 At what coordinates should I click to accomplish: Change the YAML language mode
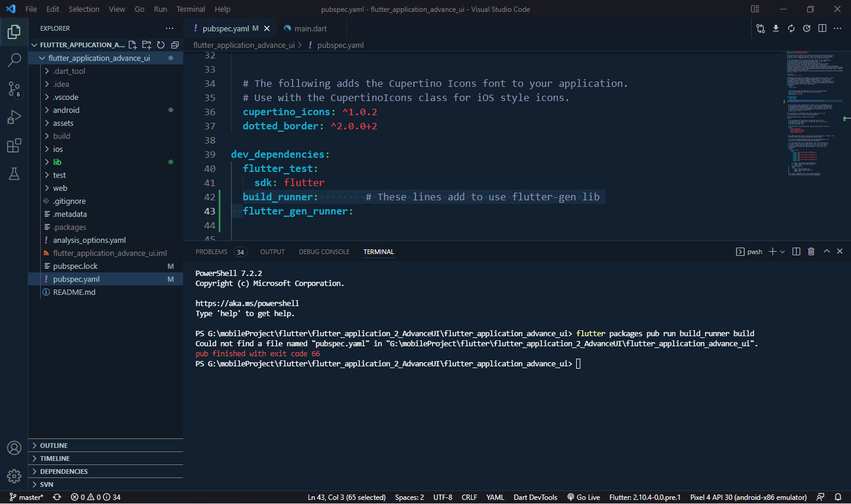click(495, 498)
